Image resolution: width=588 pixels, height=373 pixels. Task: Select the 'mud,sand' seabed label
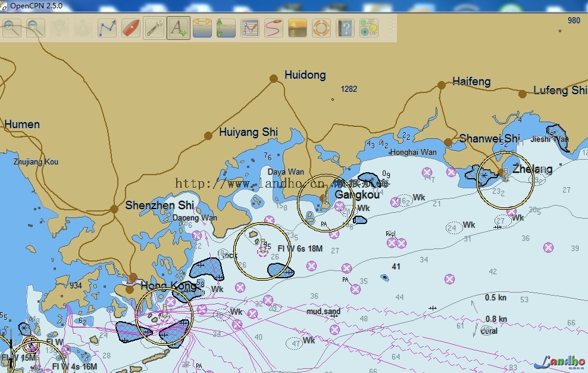(x=323, y=312)
